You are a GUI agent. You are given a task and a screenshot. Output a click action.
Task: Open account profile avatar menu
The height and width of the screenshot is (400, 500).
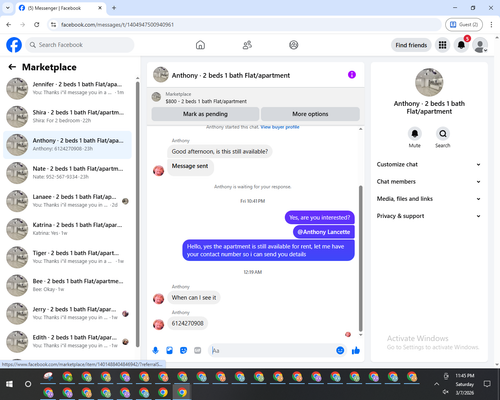click(x=480, y=45)
